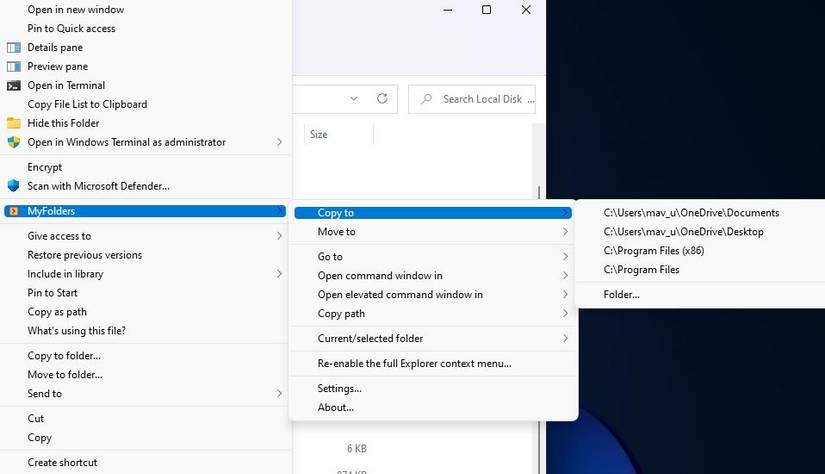Expand the Copy path submenu arrow
This screenshot has width=825, height=474.
[565, 313]
